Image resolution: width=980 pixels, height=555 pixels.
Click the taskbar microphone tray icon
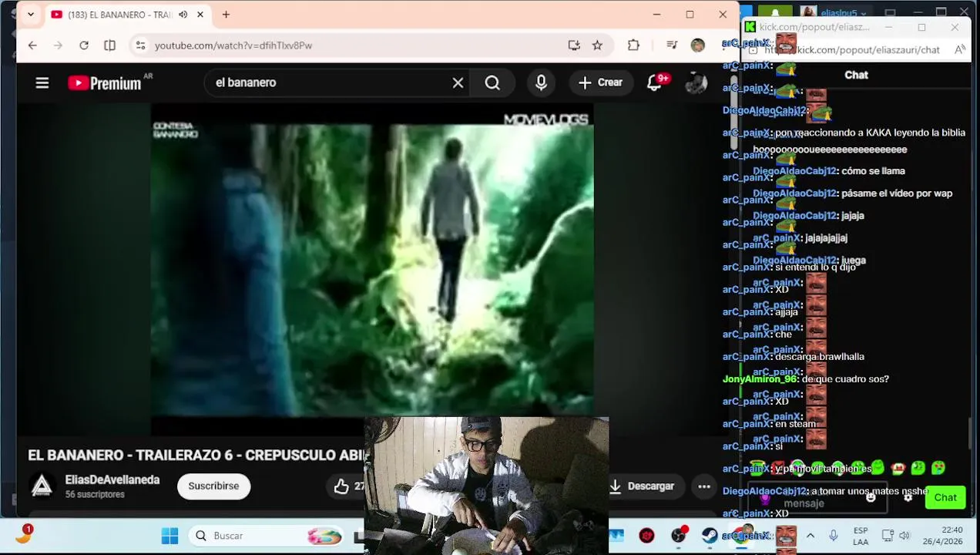(x=833, y=536)
